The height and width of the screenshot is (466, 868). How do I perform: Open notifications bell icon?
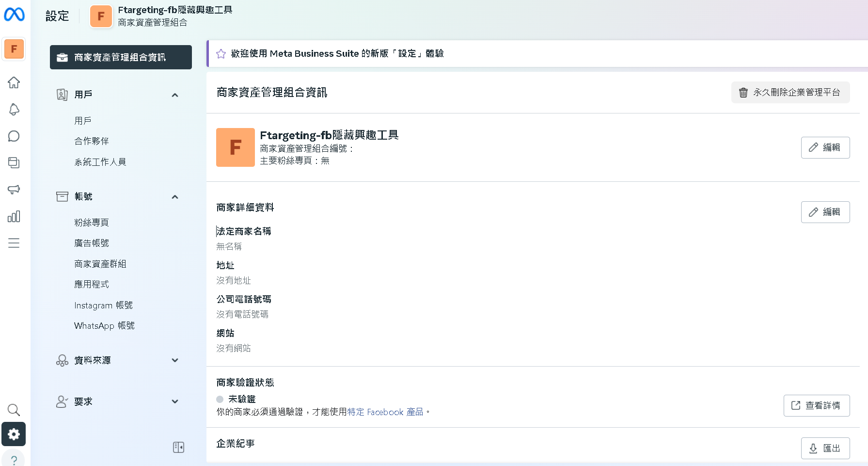tap(14, 110)
